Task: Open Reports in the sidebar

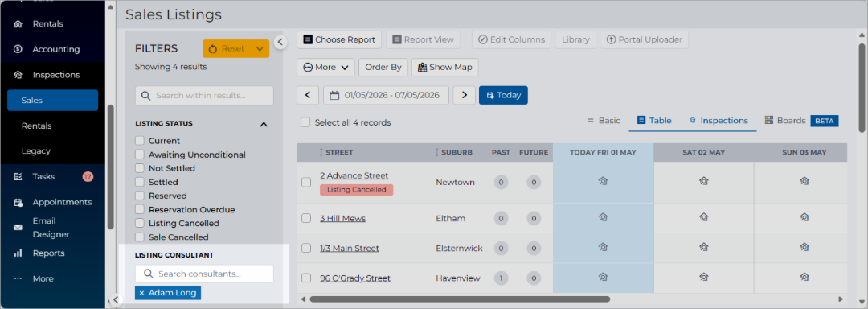Action: [x=48, y=253]
